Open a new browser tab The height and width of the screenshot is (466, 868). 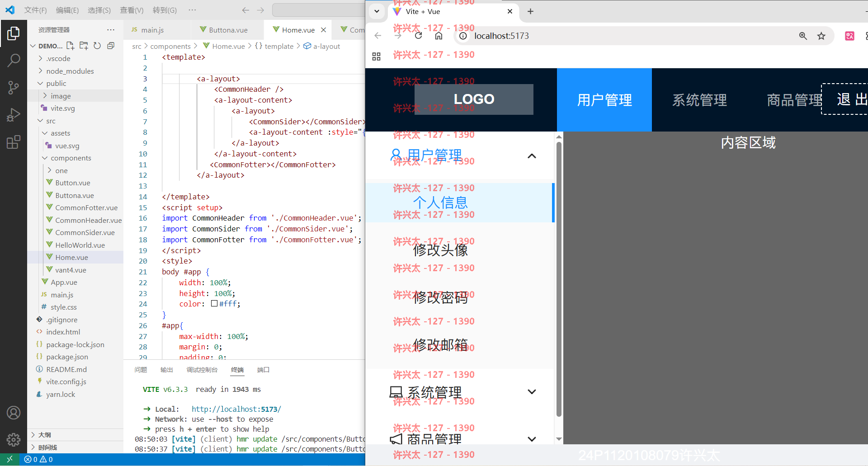point(531,11)
